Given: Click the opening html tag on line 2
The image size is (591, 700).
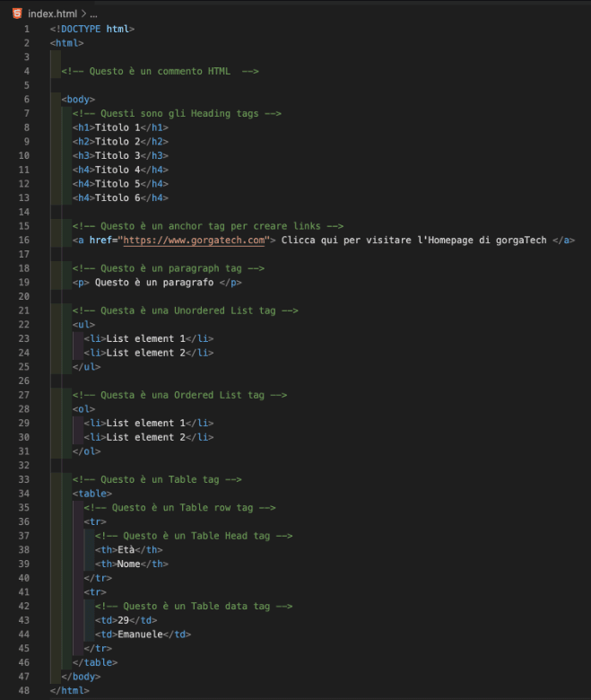Looking at the screenshot, I should pos(67,43).
